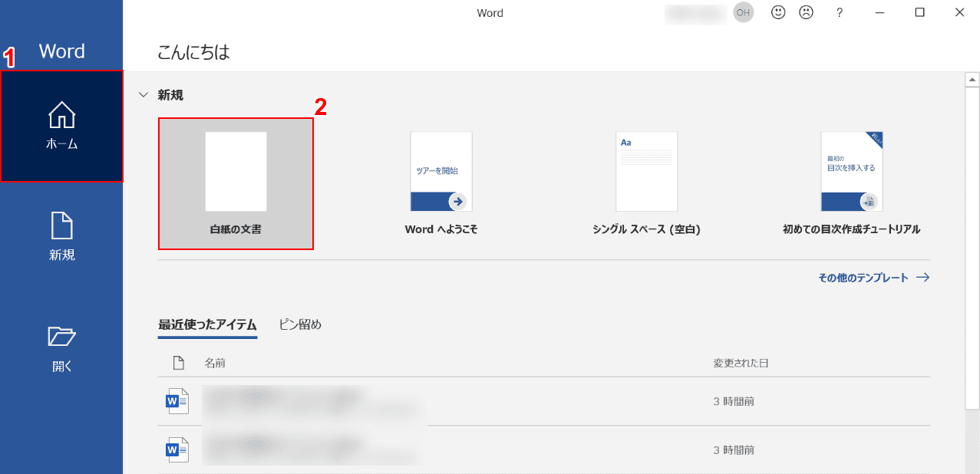Open the first recent Word document icon
Viewport: 980px width, 474px height.
(177, 401)
